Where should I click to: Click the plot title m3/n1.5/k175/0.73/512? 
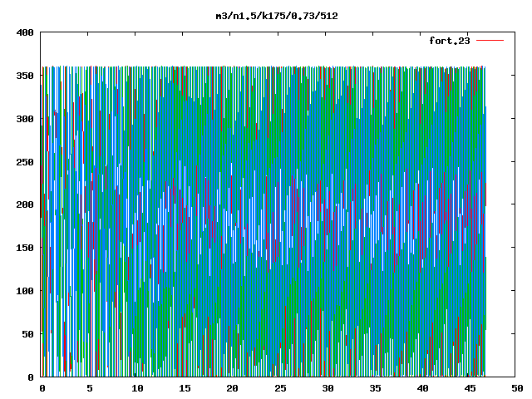point(277,16)
